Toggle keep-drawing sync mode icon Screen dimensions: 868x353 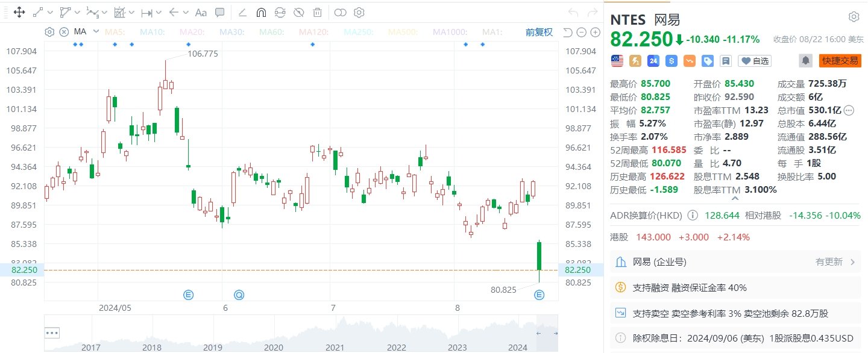click(x=280, y=12)
